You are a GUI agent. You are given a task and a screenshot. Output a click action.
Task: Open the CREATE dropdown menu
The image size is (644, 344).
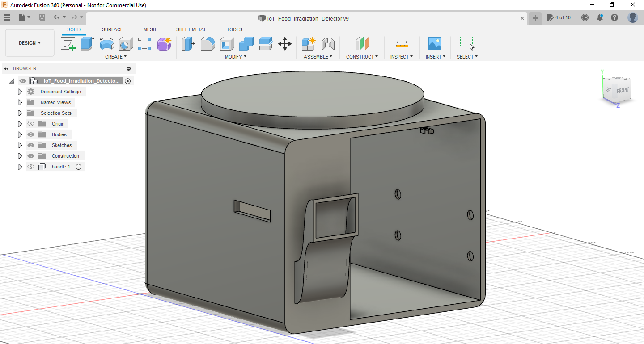click(x=116, y=57)
